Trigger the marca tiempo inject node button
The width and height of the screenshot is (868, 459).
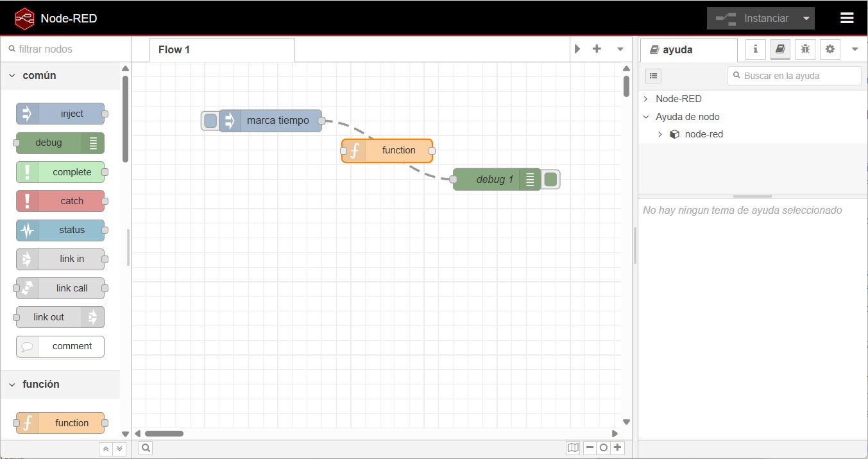[210, 120]
